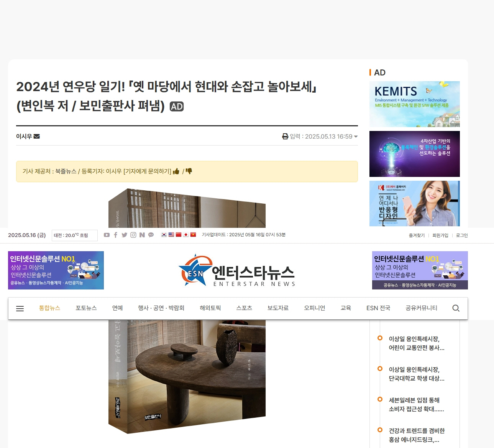
Task: Expand the 입력 date dropdown arrow
Action: [356, 137]
